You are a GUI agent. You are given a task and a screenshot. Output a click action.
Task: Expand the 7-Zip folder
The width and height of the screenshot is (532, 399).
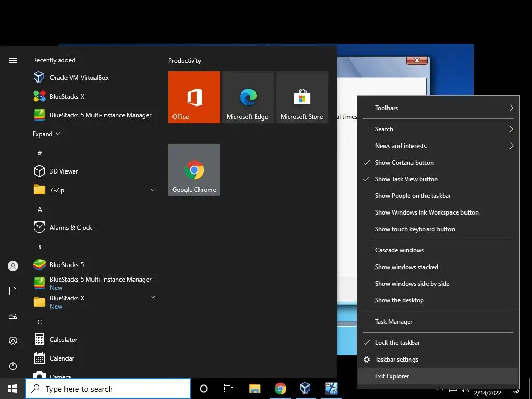pyautogui.click(x=153, y=190)
